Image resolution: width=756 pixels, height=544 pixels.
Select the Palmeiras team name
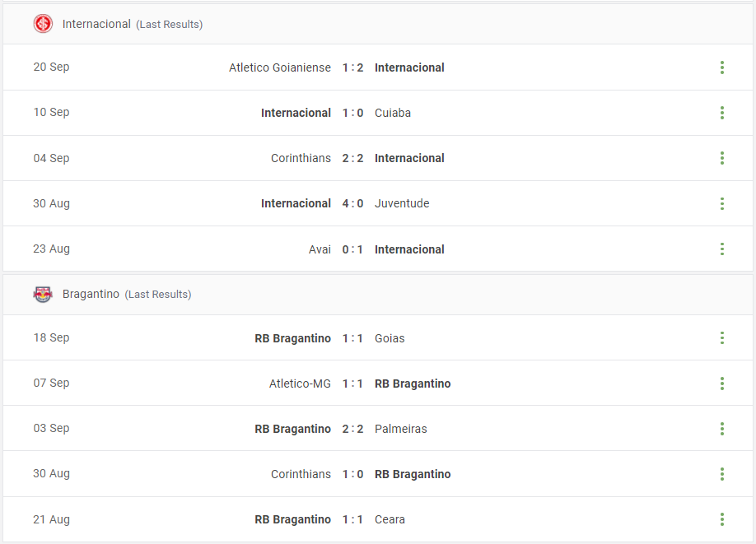click(401, 429)
